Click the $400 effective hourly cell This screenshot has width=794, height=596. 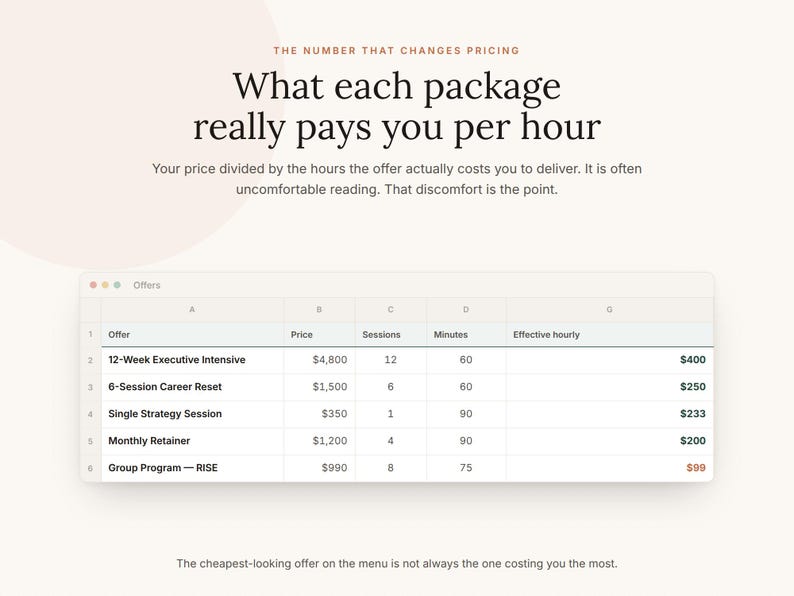(610, 360)
